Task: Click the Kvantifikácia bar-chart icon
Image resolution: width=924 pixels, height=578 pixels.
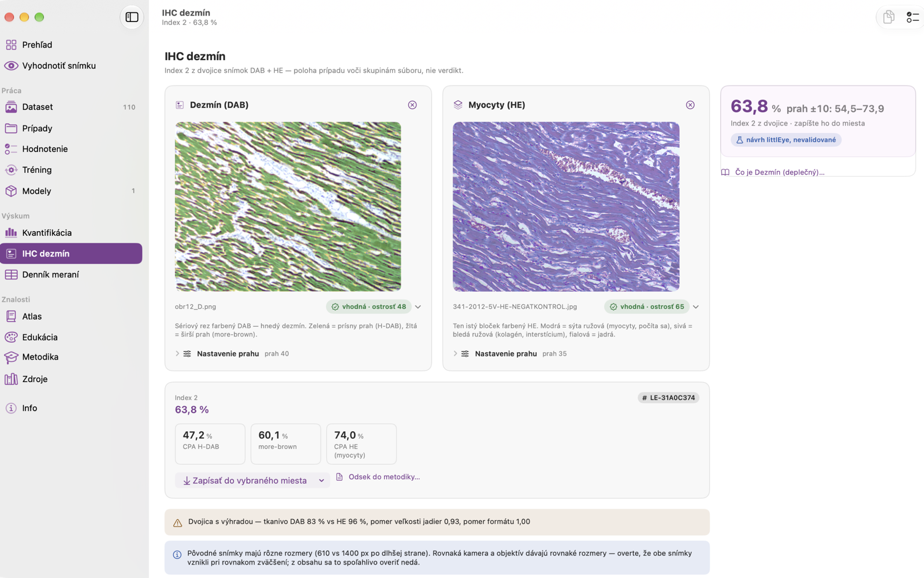Action: click(11, 233)
